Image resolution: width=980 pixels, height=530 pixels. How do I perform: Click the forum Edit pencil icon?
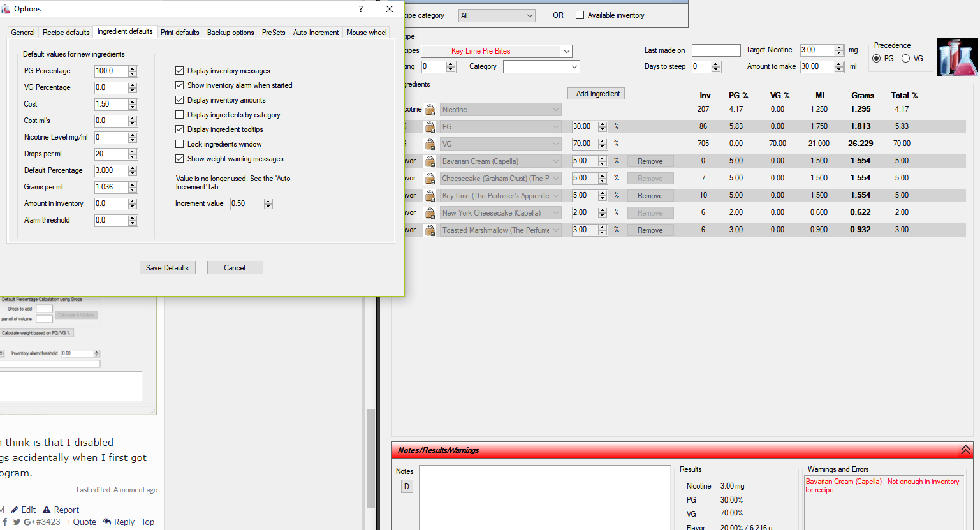coord(15,510)
